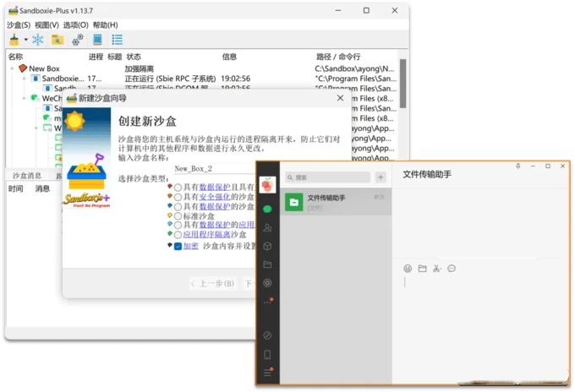
Task: Select the 标准沙盒 radio option
Action: [x=178, y=216]
